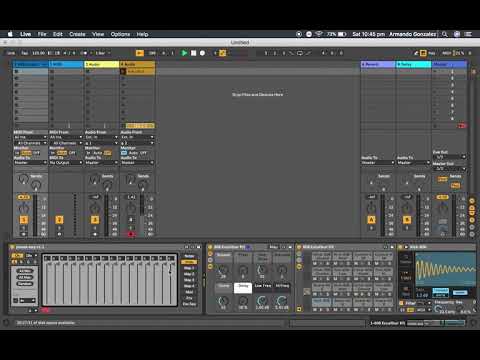Set track 4 monitor to In
Image resolution: width=480 pixels, height=360 pixels.
point(124,153)
